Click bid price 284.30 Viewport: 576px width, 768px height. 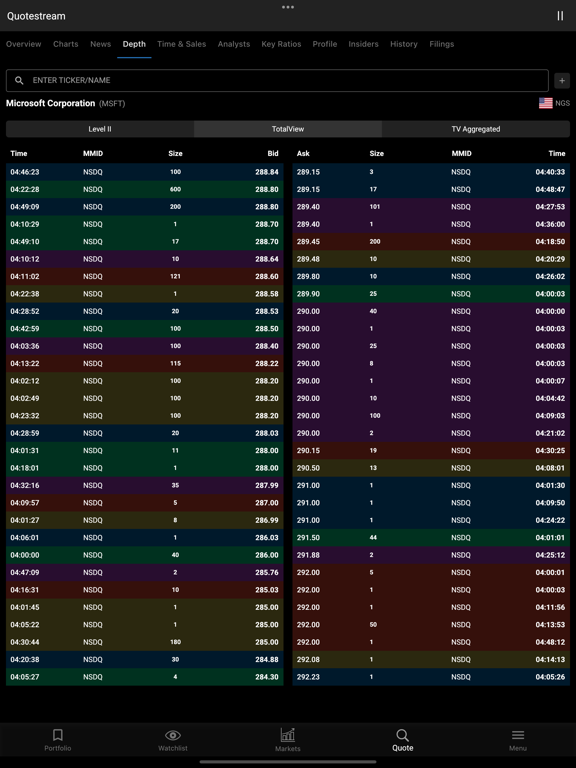point(267,677)
